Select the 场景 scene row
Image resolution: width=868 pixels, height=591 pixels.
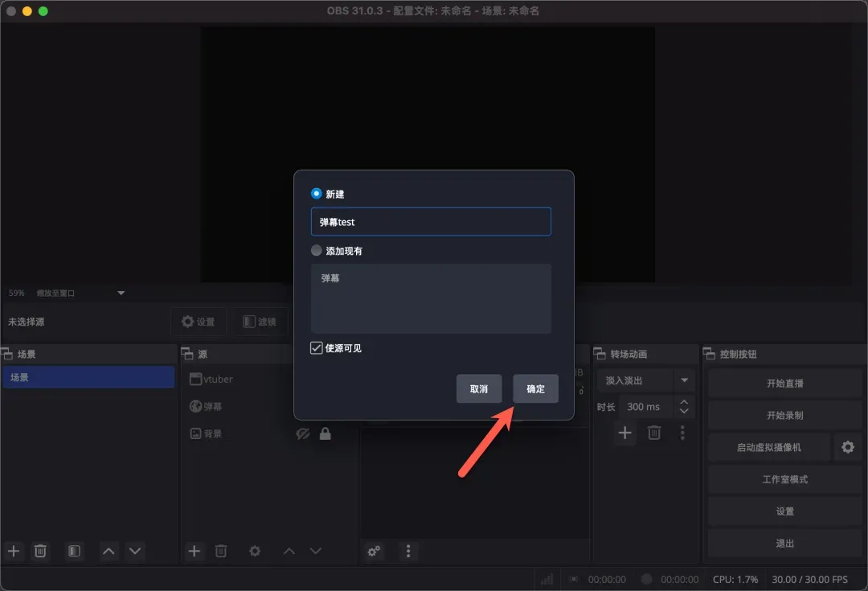coord(88,377)
